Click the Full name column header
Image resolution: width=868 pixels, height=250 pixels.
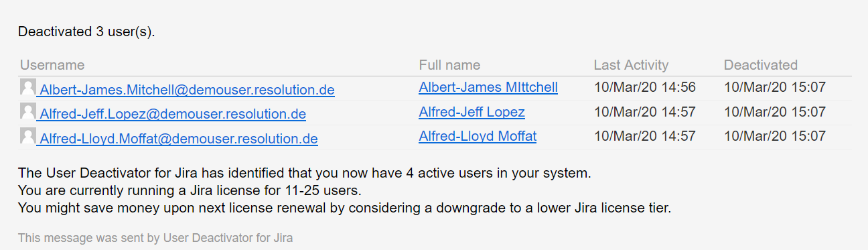(x=449, y=65)
